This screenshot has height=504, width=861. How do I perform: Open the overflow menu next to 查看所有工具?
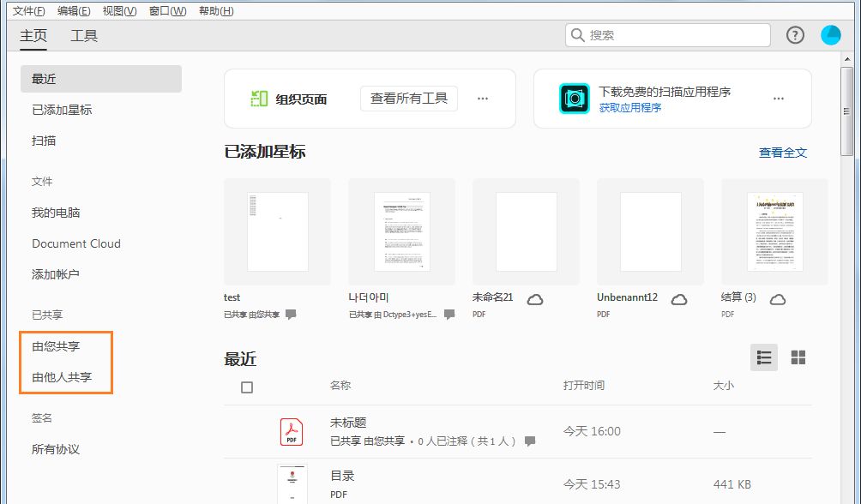[x=483, y=98]
